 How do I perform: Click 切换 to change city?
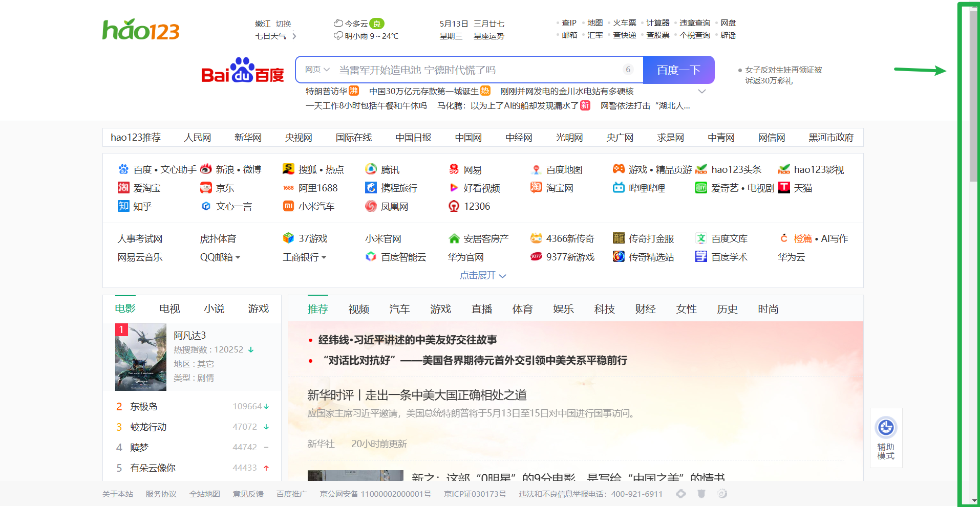(x=283, y=24)
